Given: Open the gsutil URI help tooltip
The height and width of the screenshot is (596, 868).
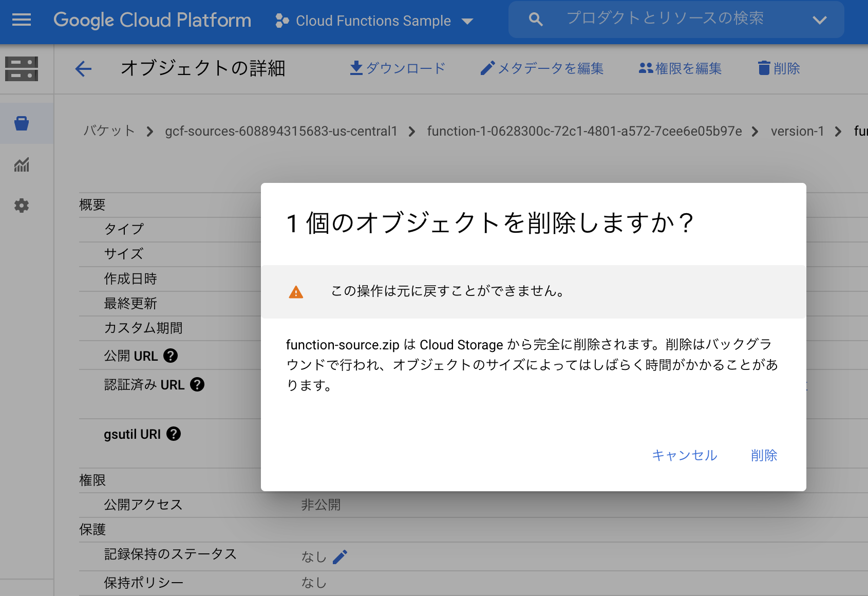Looking at the screenshot, I should tap(173, 434).
